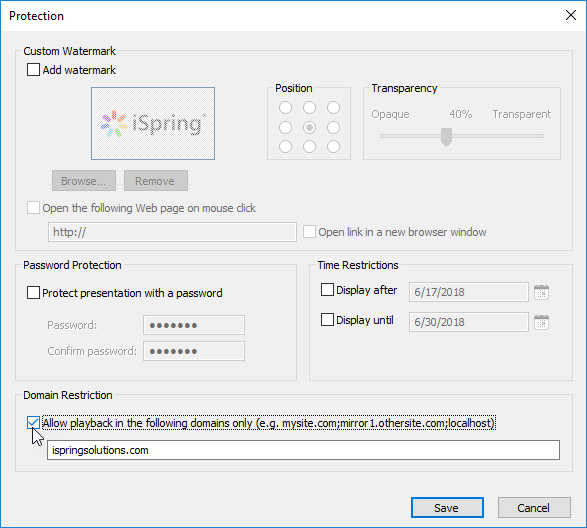The height and width of the screenshot is (528, 587).
Task: Toggle the Display until checkbox
Action: click(x=327, y=319)
